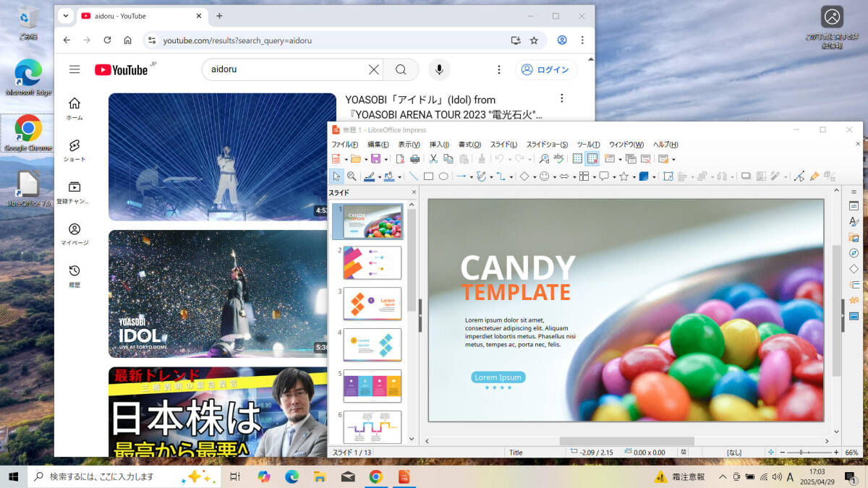The height and width of the screenshot is (488, 868).
Task: Click the Save icon in Impress toolbar
Action: 375,158
